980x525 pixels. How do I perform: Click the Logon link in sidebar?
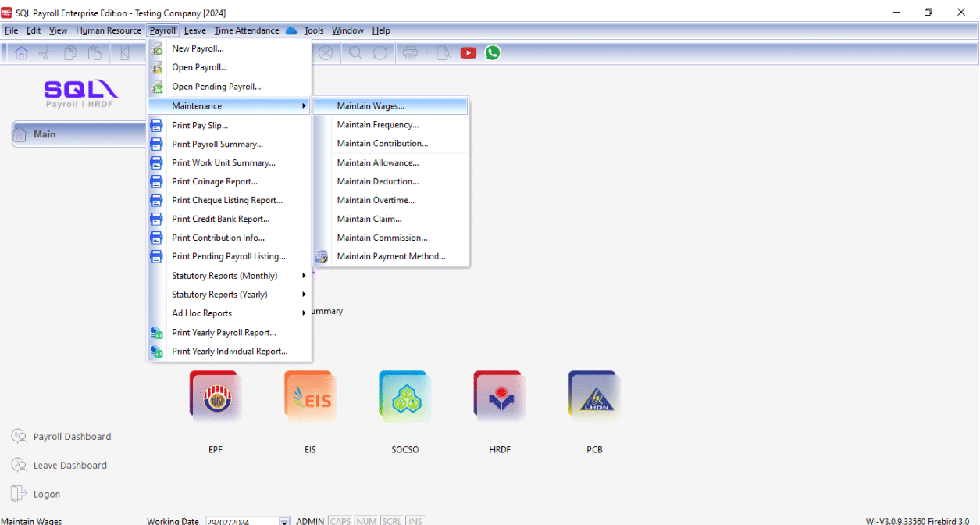click(x=47, y=495)
